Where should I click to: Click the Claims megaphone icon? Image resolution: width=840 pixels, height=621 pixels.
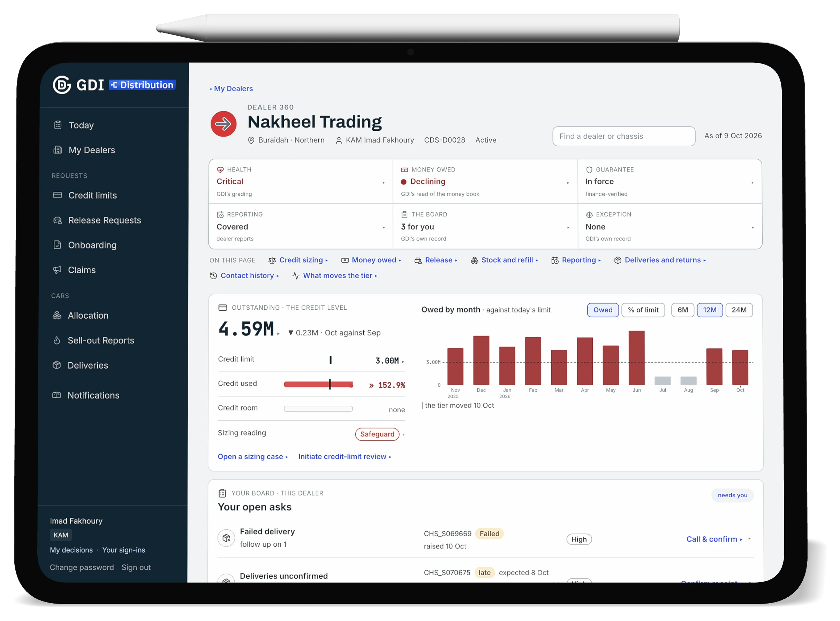tap(57, 270)
